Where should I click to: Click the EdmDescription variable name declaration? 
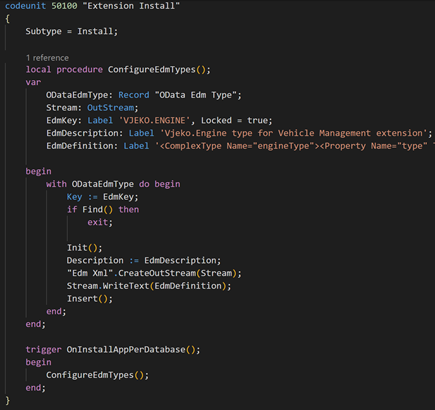82,133
